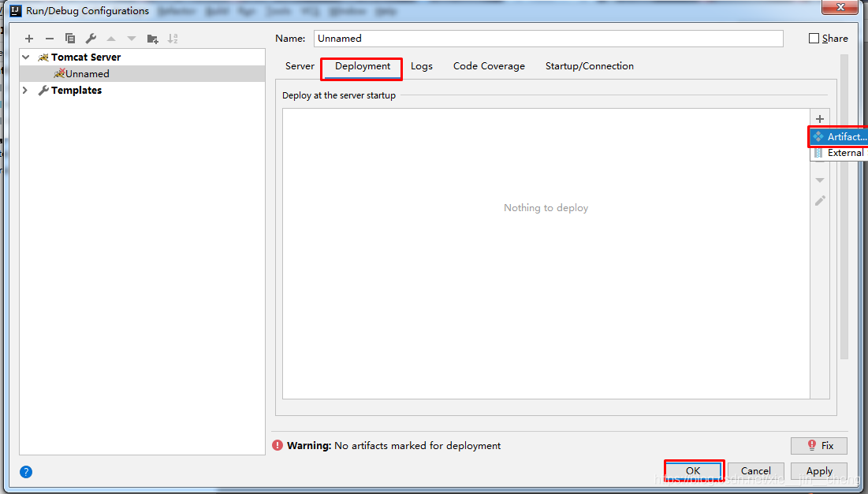Choose Artifact... from popup menu
This screenshot has height=494, width=868.
[x=839, y=136]
